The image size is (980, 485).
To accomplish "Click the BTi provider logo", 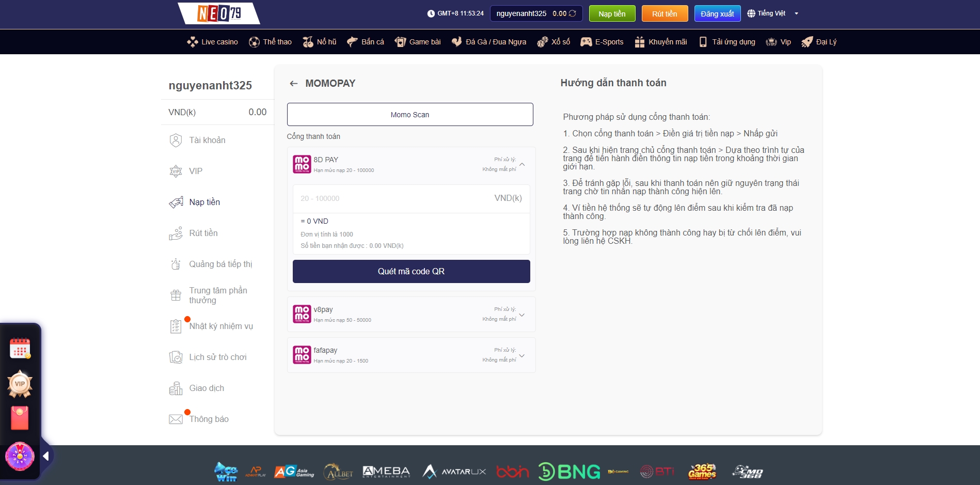I will point(657,472).
